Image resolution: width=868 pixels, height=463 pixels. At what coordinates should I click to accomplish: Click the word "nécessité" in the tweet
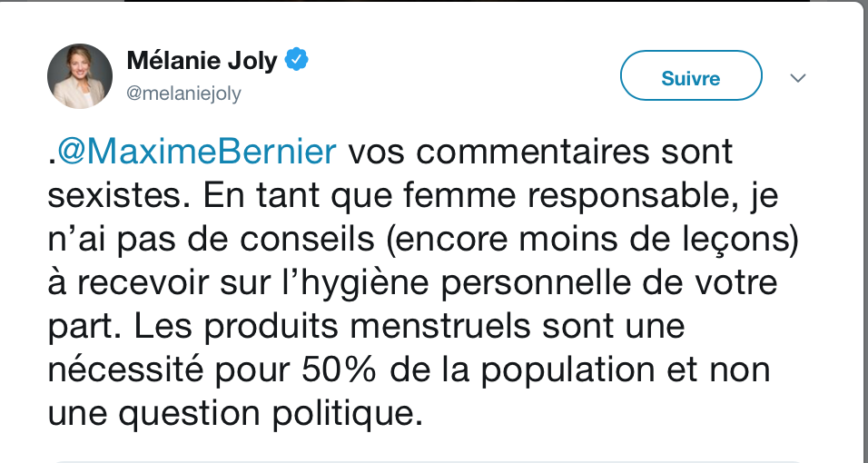pos(125,370)
